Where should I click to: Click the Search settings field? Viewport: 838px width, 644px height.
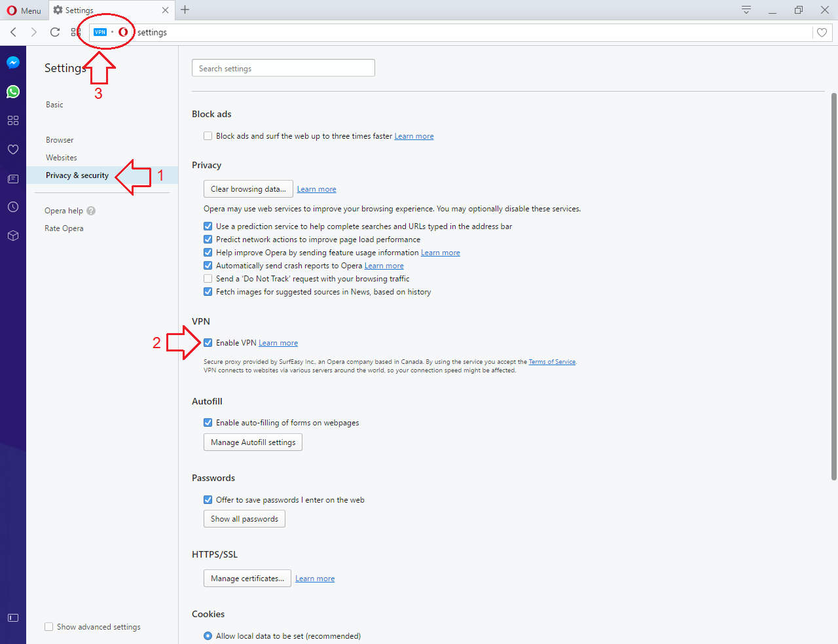pos(283,68)
